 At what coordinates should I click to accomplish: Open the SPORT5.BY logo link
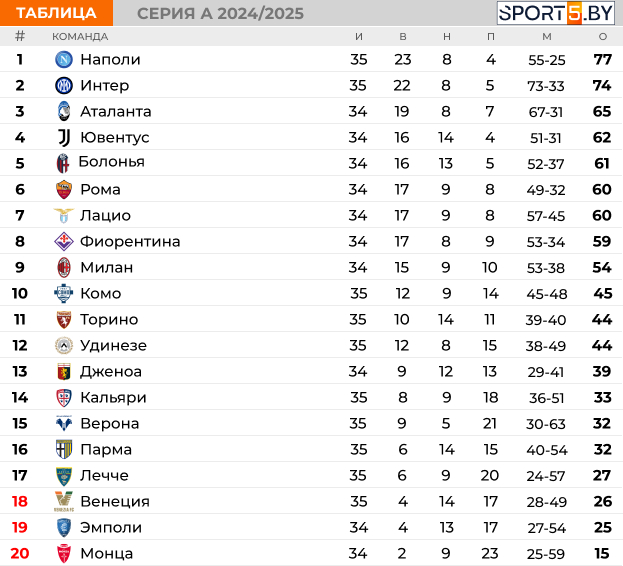tap(556, 13)
